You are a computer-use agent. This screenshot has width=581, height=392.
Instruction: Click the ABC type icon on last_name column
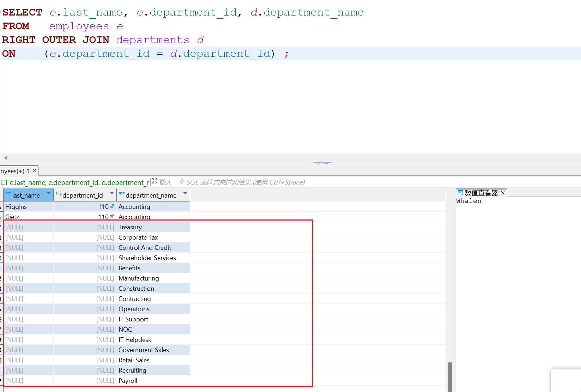pos(8,194)
